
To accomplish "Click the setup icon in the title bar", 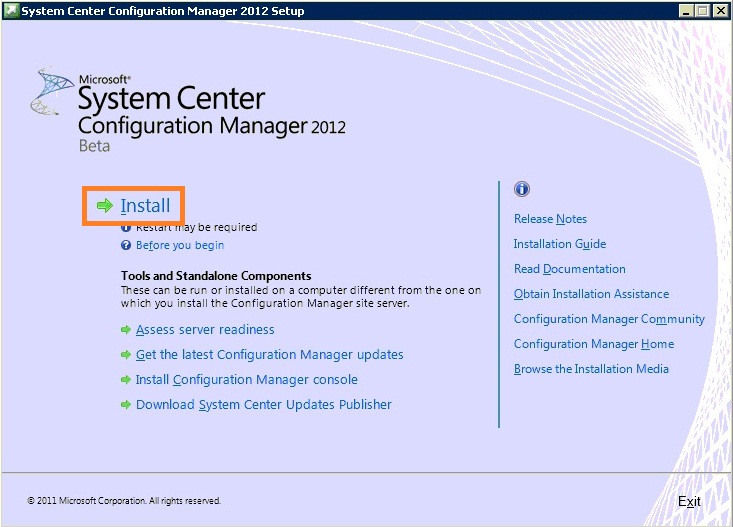I will tap(11, 10).
